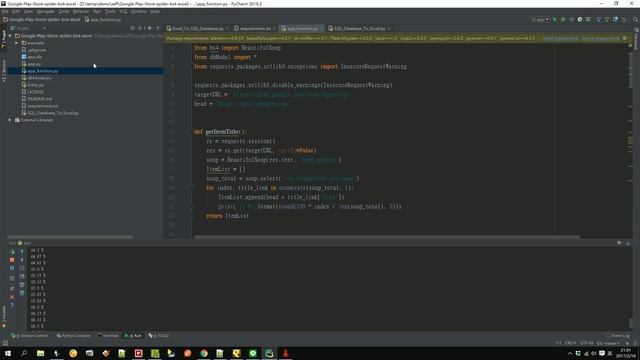Image resolution: width=640 pixels, height=360 pixels.
Task: Open the Edit menu
Action: [16, 11]
